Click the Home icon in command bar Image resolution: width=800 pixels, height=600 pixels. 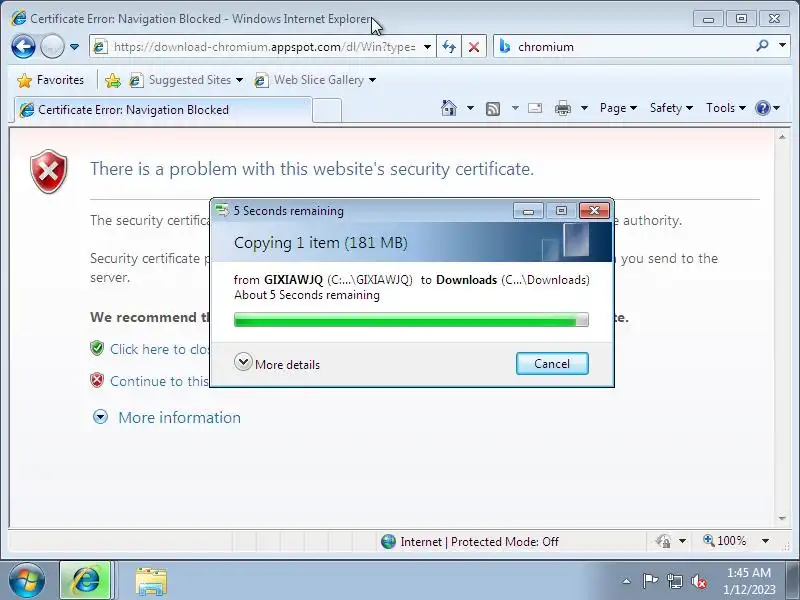coord(449,108)
